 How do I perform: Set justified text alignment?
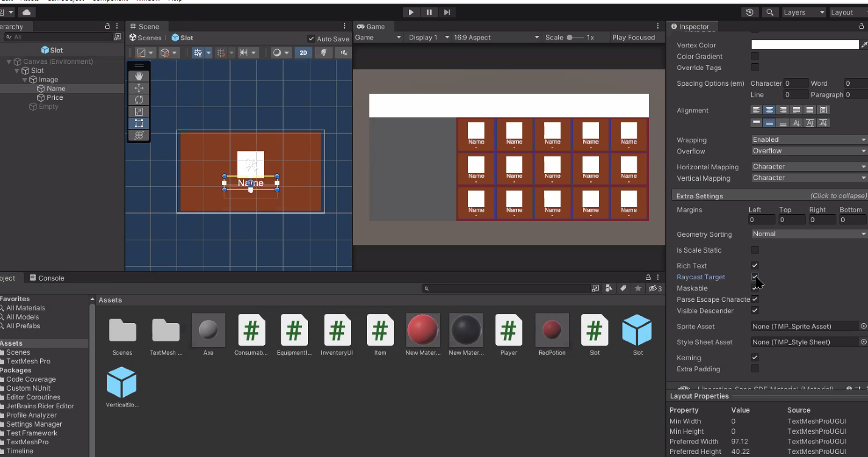[x=796, y=110]
